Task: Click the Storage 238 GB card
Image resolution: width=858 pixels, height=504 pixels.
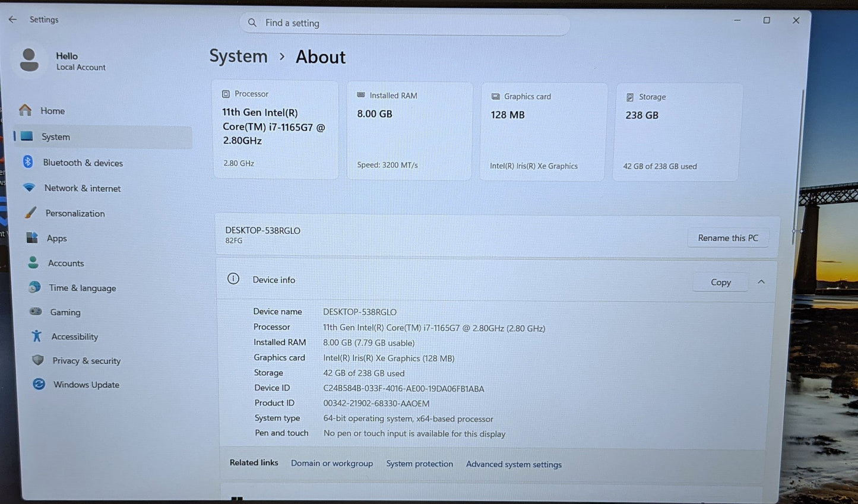Action: point(677,132)
